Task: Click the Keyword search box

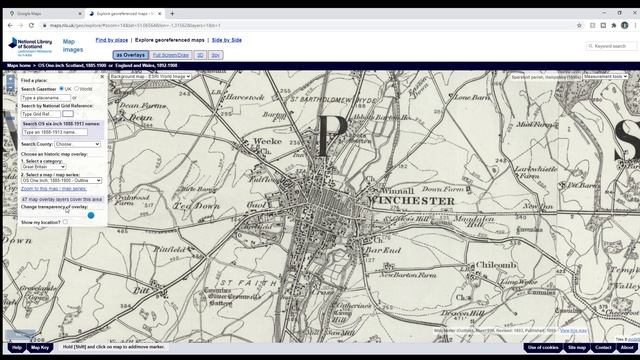Action: pyautogui.click(x=611, y=46)
